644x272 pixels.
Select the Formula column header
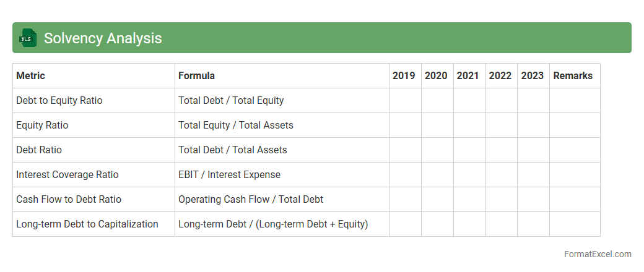pyautogui.click(x=197, y=76)
